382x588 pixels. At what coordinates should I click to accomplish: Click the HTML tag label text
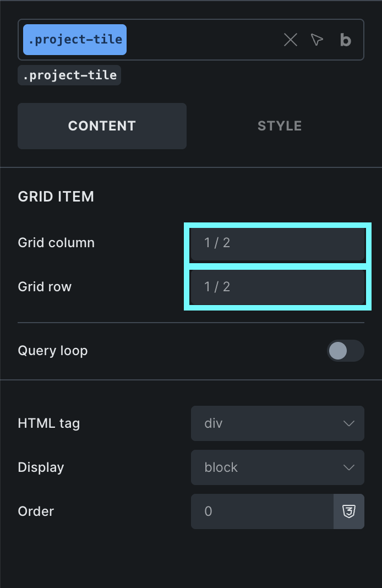[49, 423]
